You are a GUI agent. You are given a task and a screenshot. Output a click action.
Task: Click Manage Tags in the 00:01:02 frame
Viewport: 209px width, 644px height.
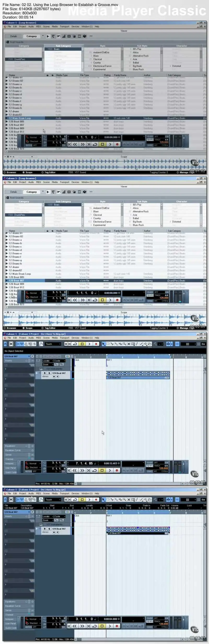tap(185, 172)
